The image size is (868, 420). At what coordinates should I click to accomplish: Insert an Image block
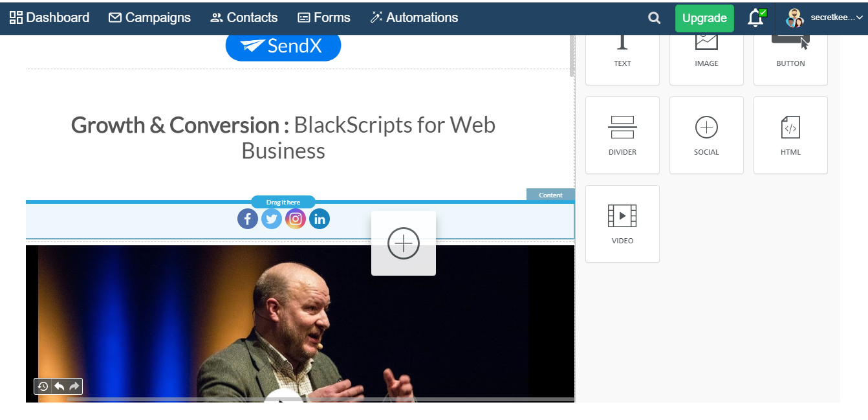[706, 52]
